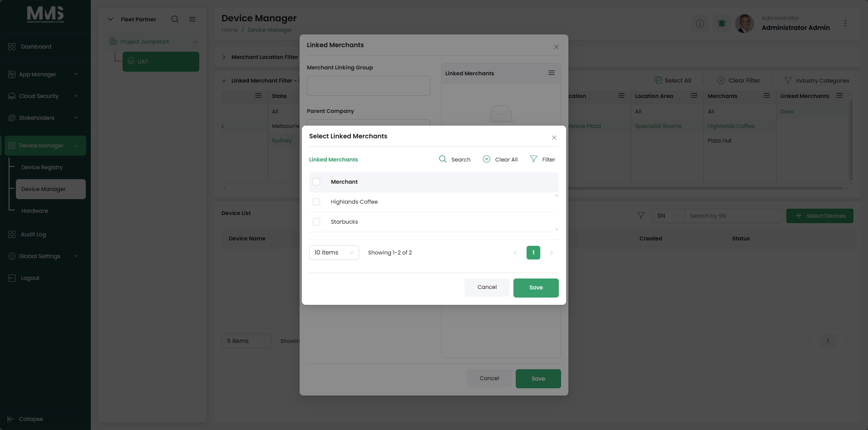The width and height of the screenshot is (868, 430).
Task: Open the vertical three-dot user menu
Action: tap(845, 23)
